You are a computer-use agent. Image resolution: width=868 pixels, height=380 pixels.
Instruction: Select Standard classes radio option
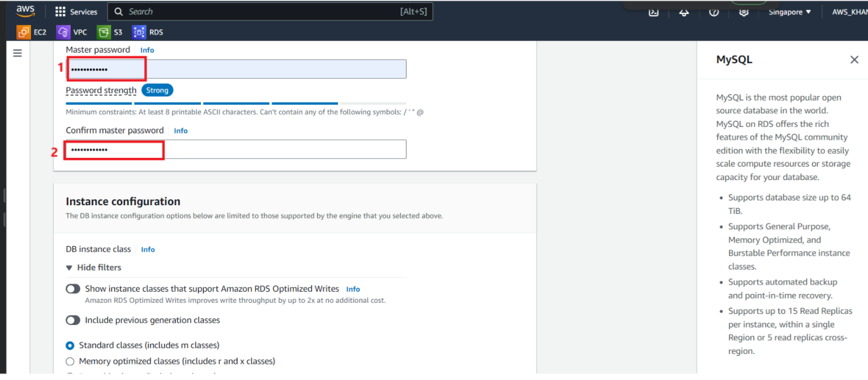coord(70,346)
